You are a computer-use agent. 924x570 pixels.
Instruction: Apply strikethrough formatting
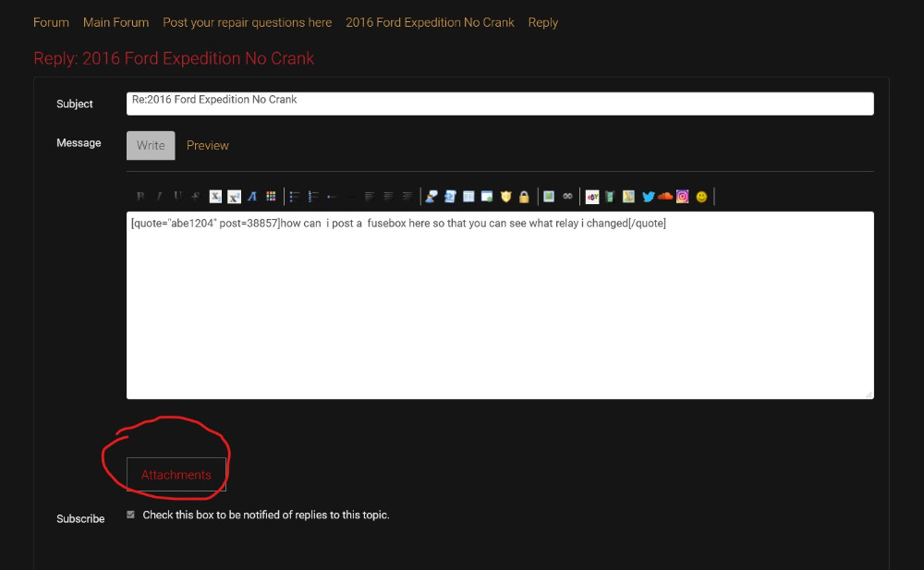196,196
